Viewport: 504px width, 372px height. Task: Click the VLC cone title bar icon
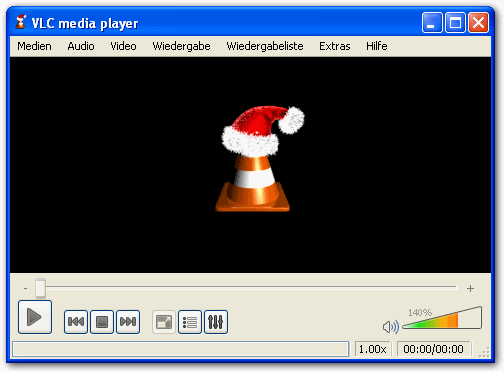coord(21,22)
